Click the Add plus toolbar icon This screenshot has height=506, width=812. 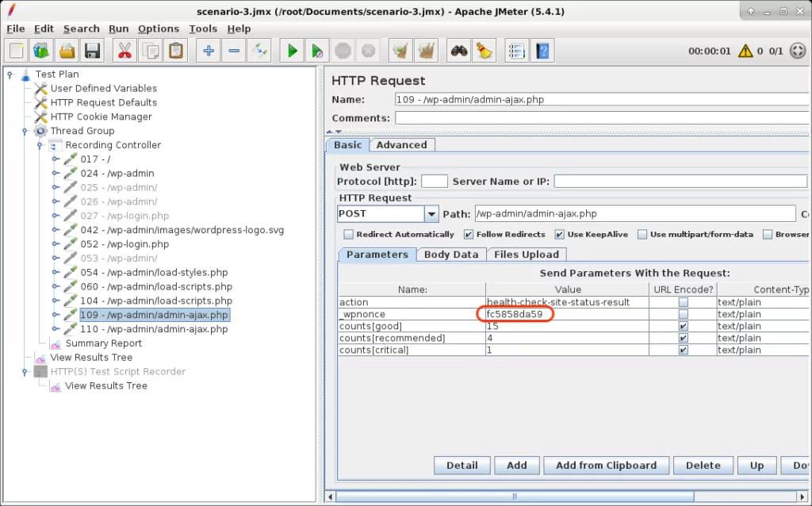pos(209,52)
